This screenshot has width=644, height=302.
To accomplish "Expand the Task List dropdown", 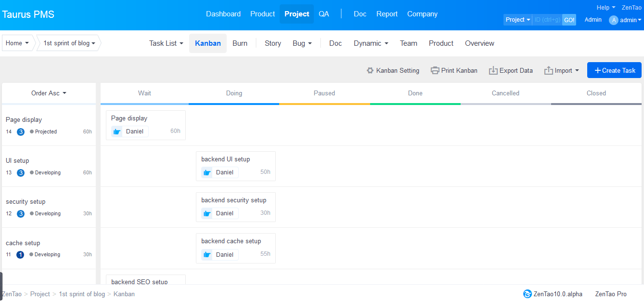I will [x=166, y=43].
